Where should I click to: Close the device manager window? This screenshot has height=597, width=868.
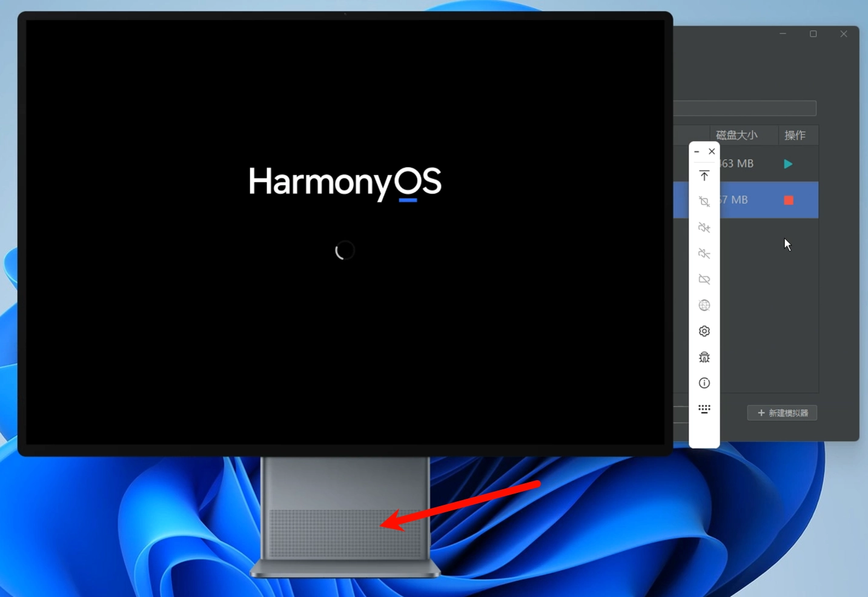[844, 34]
